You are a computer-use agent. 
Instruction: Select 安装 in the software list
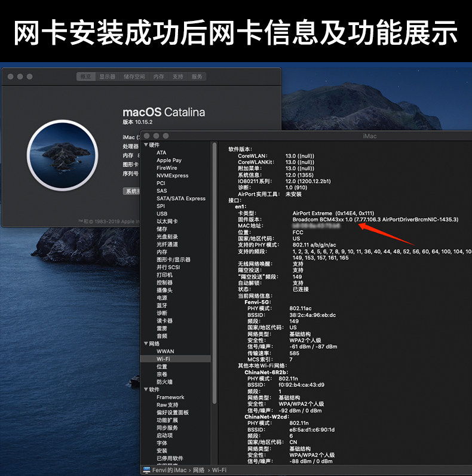pos(162,450)
